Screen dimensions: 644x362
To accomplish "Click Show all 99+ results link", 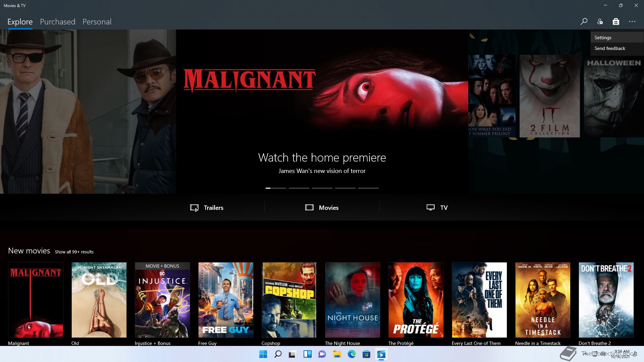I will pos(74,252).
